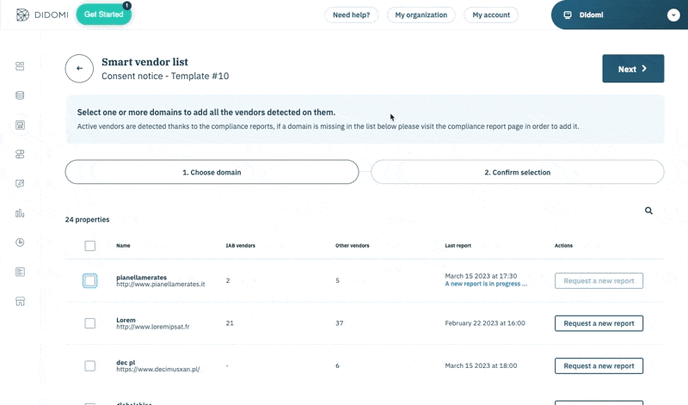Click the http://www.pianellamerates.it URL
The width and height of the screenshot is (688, 405).
pyautogui.click(x=161, y=284)
